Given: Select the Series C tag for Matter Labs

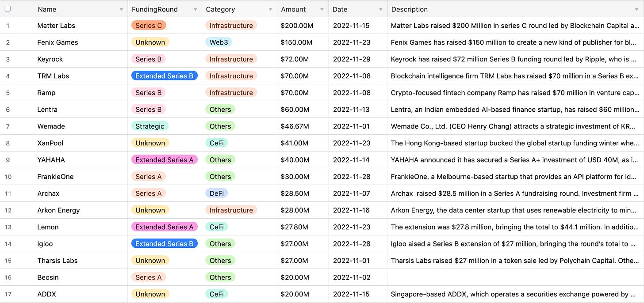Looking at the screenshot, I should tap(149, 26).
